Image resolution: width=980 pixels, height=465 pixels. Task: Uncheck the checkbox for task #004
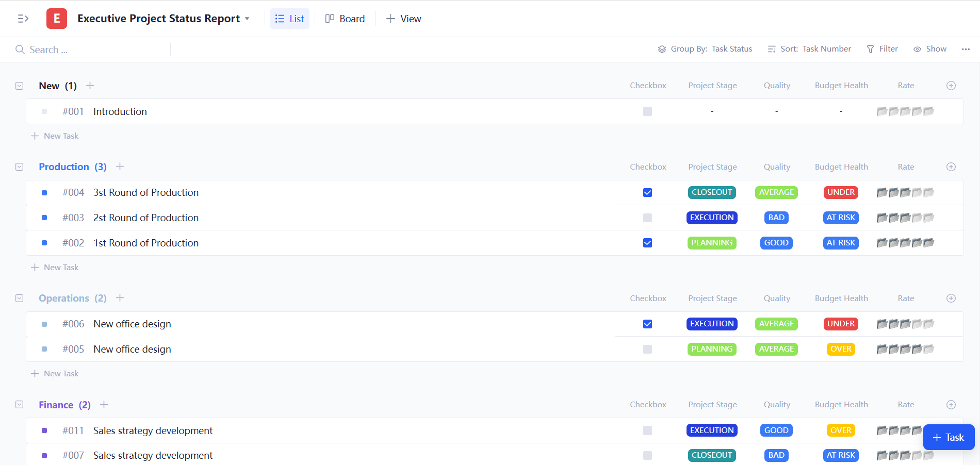pyautogui.click(x=647, y=192)
